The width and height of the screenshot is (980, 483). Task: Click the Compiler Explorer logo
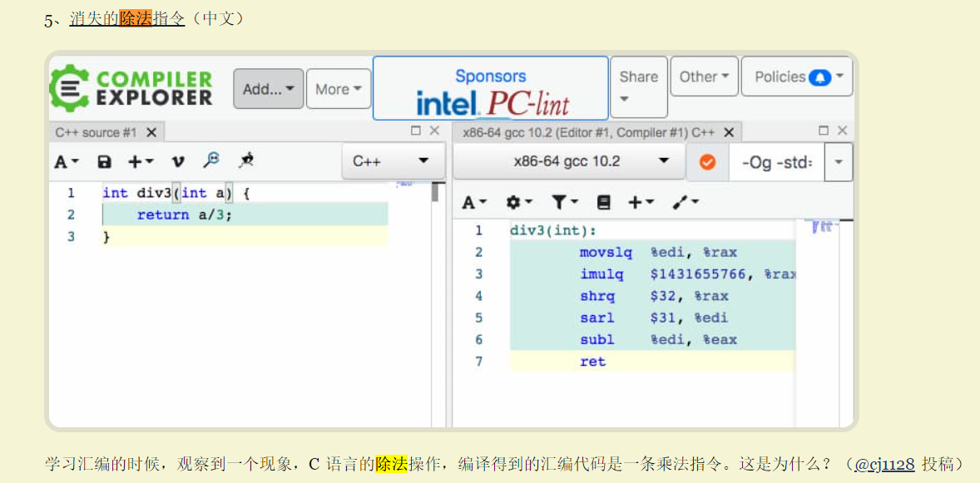pos(131,88)
